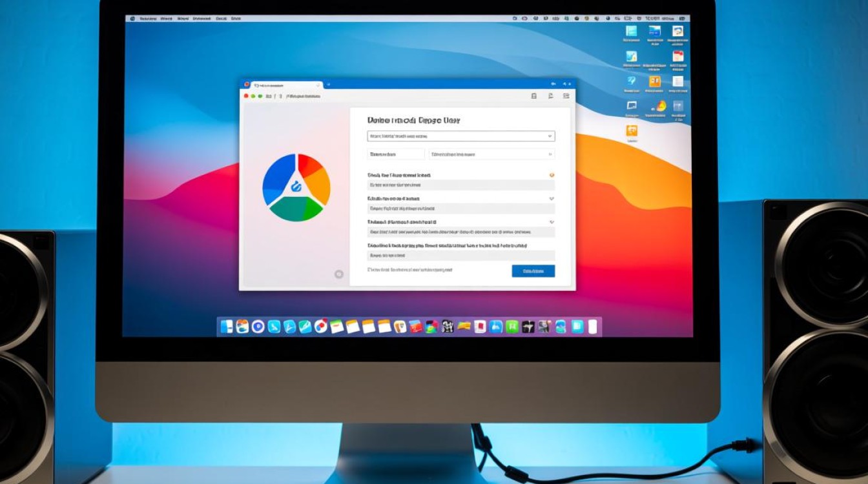Screen dimensions: 868x484
Task: Open Finder from the left end of the dock
Action: click(227, 327)
